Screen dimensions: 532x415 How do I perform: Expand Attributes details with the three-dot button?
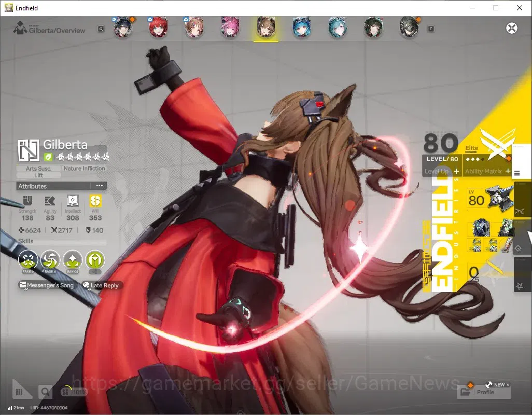(x=99, y=186)
